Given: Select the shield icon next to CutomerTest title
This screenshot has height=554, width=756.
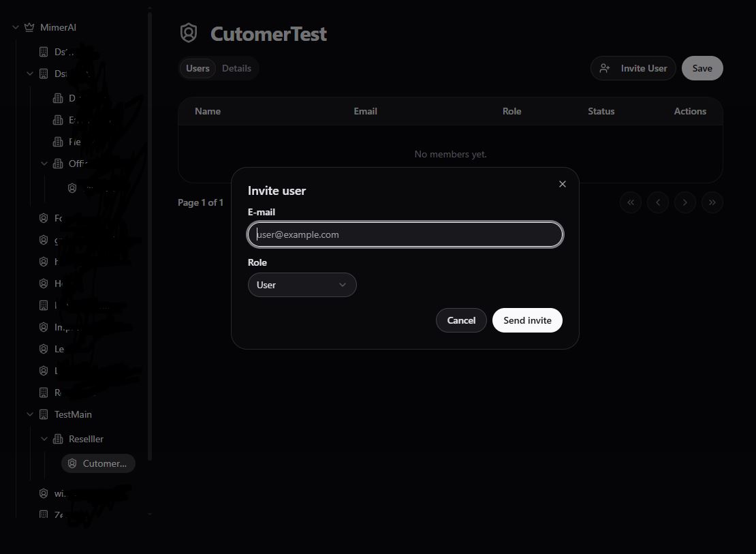Looking at the screenshot, I should [188, 32].
